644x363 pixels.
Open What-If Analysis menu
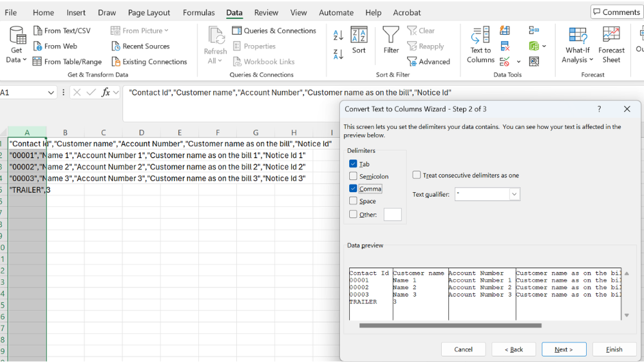[x=578, y=45]
